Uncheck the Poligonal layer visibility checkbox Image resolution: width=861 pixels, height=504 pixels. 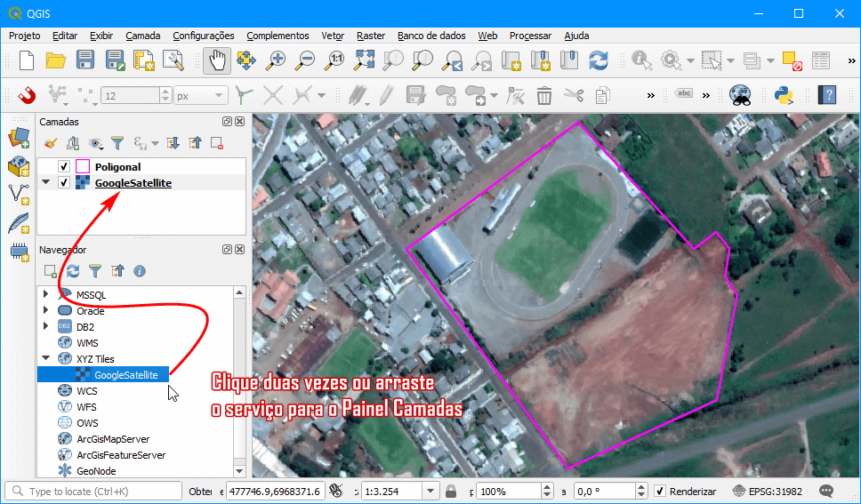[x=64, y=167]
